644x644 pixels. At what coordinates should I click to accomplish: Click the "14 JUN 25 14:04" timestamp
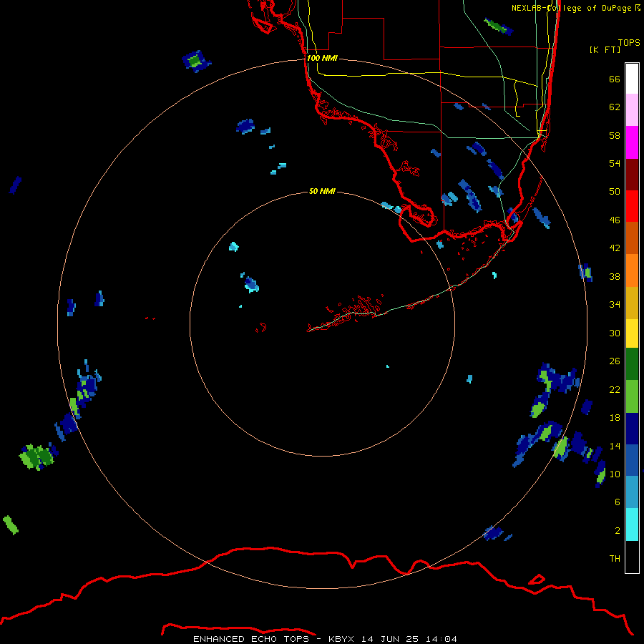409,639
